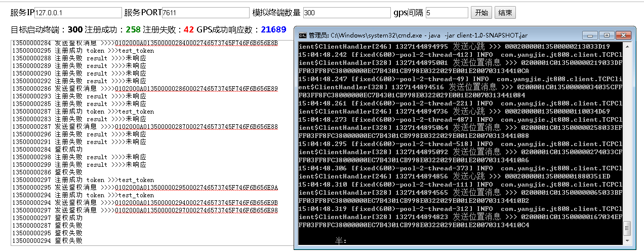Click log row 13500000286 发送鉴权消息

click(x=145, y=89)
